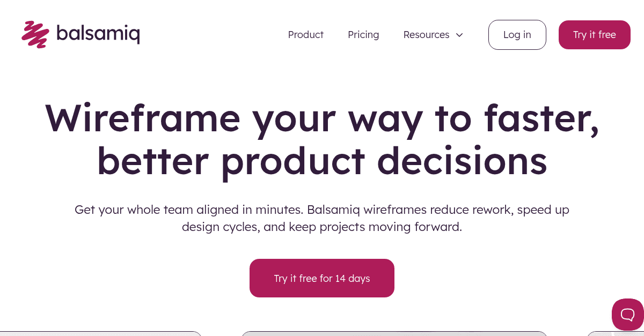644x336 pixels.
Task: Click the subheading about reducing rework
Action: [x=322, y=218]
